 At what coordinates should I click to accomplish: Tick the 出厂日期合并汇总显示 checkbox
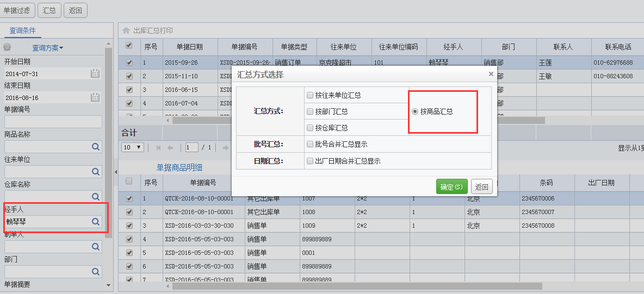310,161
